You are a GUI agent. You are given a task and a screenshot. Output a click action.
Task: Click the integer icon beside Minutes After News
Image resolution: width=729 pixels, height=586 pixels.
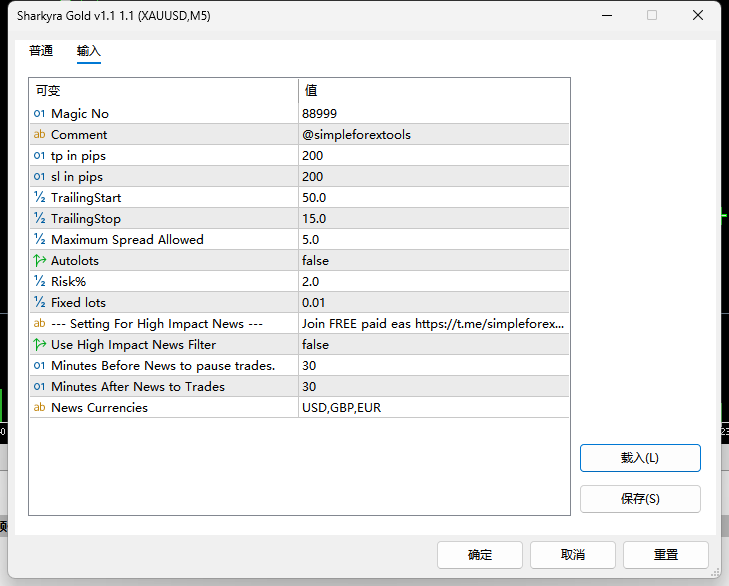click(x=40, y=386)
